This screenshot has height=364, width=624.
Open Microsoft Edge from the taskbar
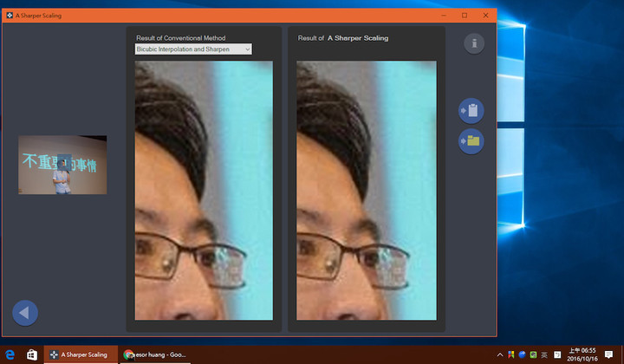(10, 354)
